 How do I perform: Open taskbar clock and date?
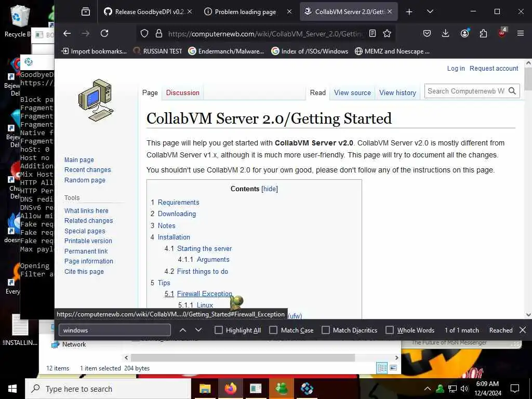487,389
